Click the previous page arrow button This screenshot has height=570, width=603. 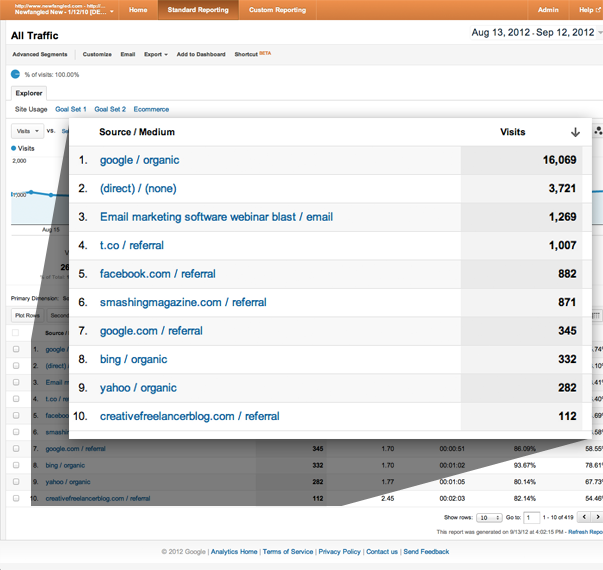click(x=584, y=517)
